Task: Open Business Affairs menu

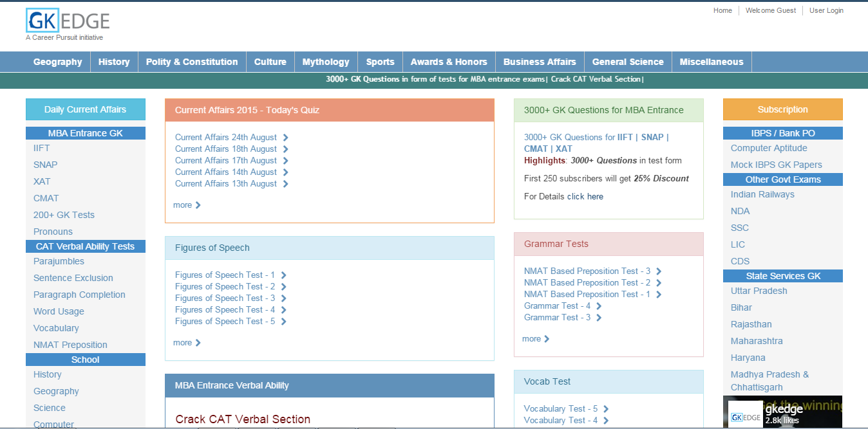Action: [x=540, y=62]
